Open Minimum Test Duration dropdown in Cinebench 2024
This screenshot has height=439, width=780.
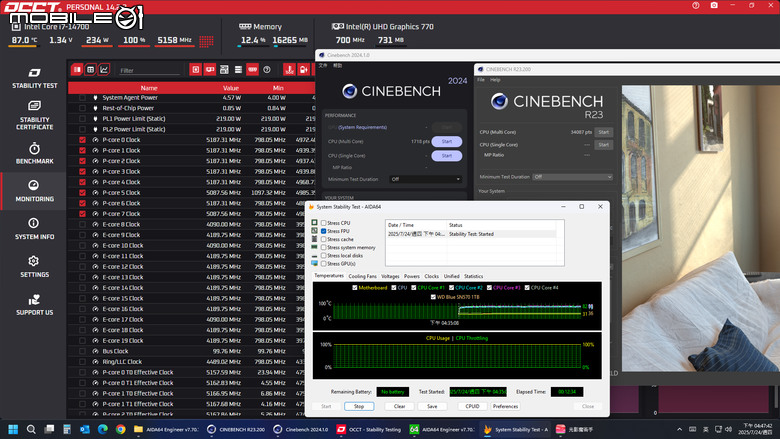(x=425, y=179)
